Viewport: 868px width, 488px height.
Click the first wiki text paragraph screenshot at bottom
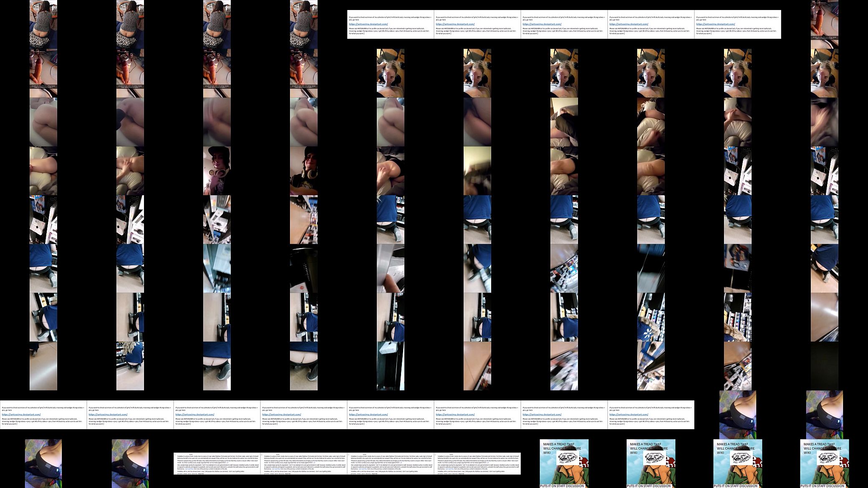click(217, 463)
